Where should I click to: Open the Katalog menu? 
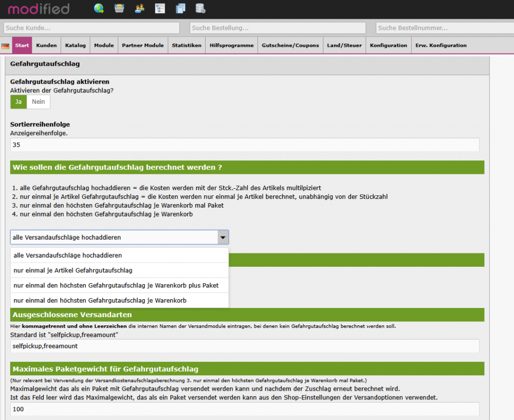click(x=75, y=45)
